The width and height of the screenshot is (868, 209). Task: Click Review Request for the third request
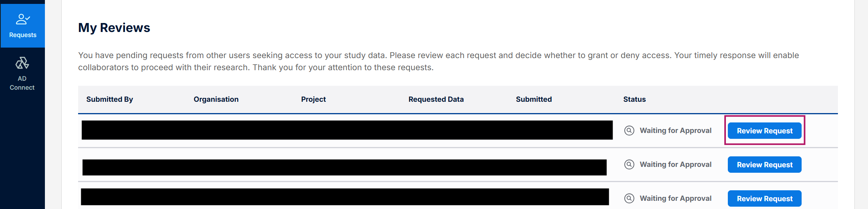764,198
